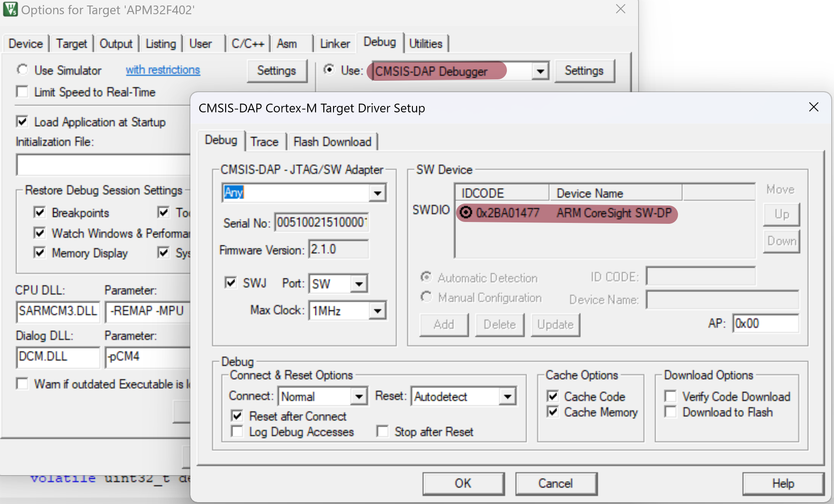Screen dimensions: 834x504
Task: Click the Keil uVision icon in Options title bar
Action: pos(10,9)
